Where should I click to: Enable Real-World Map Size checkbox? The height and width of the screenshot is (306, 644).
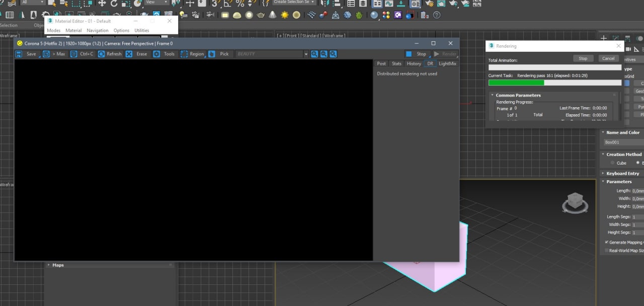click(606, 250)
